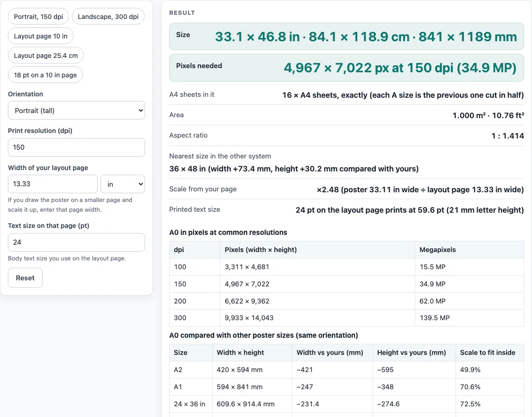Click the A2 row size cell
This screenshot has height=417, width=532.
(191, 370)
